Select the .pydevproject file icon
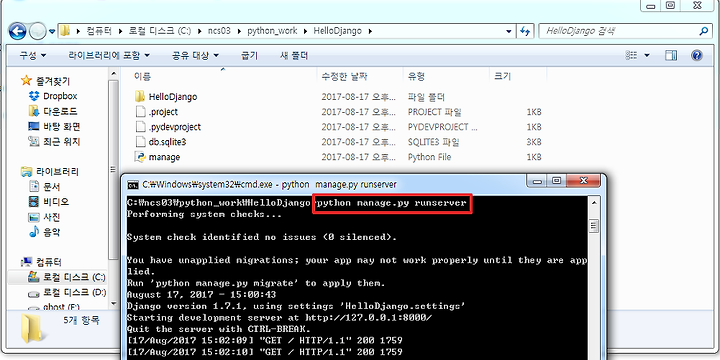Viewport: 720px width, 360px height. pyautogui.click(x=140, y=127)
